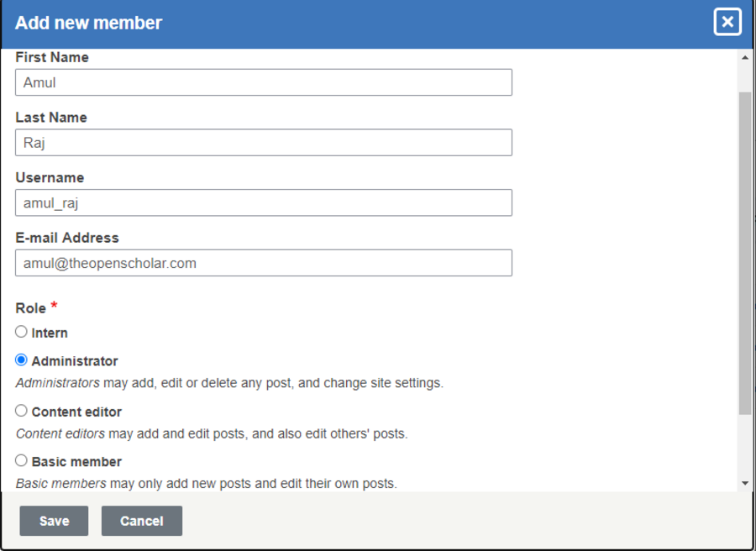Click the scrollbar down arrow
756x551 pixels.
tap(745, 483)
